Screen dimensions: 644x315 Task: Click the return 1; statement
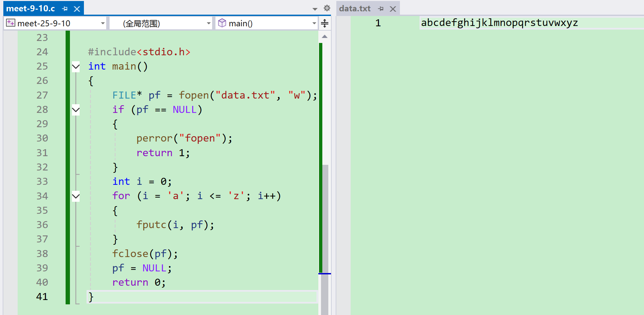click(163, 153)
